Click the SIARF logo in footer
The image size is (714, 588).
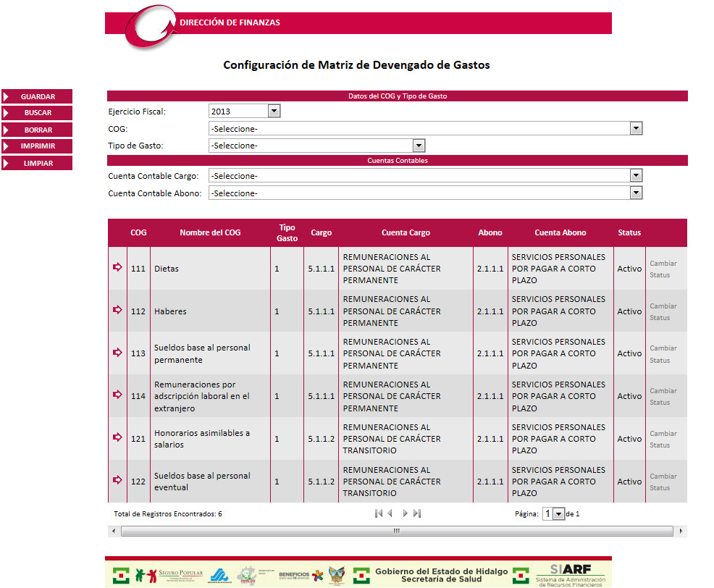tap(570, 575)
